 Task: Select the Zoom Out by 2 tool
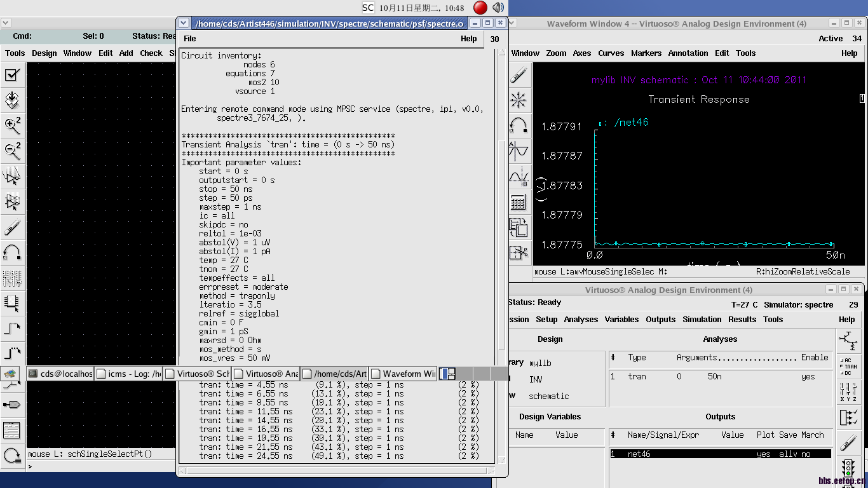(12, 151)
